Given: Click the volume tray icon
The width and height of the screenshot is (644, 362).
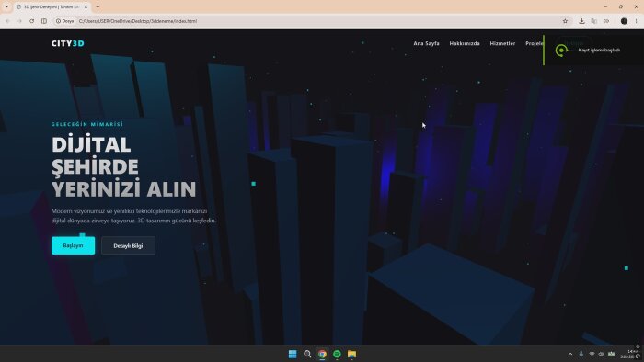Looking at the screenshot, I should (601, 354).
